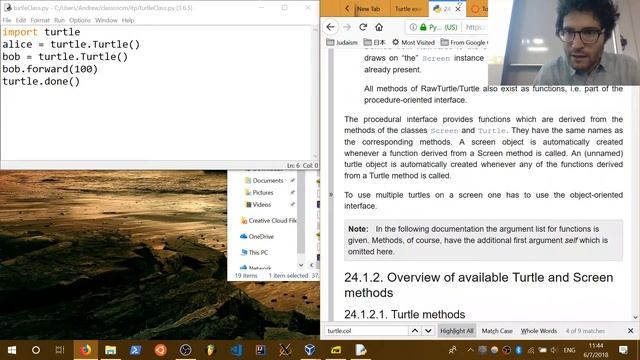Open the IDLE Format menu
This screenshot has width=640, height=360.
point(40,20)
